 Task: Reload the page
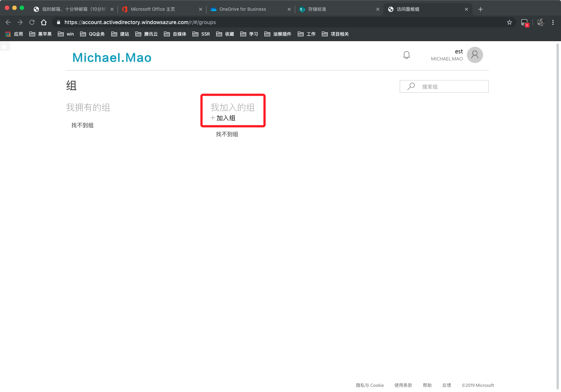[32, 22]
